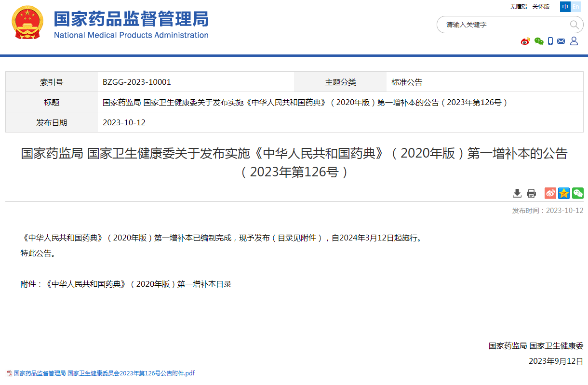Click the 主题分类 table label
Viewport: 588px width, 385px height.
pos(340,82)
